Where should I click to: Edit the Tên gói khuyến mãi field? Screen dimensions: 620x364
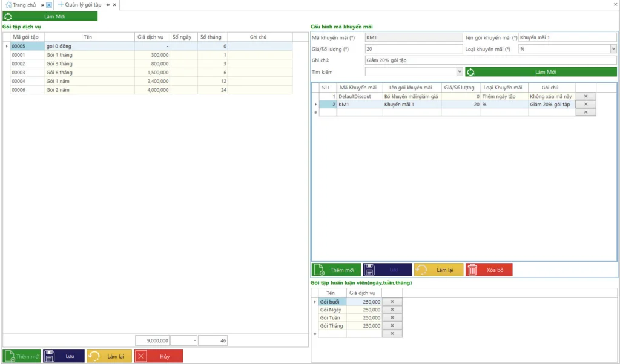click(x=567, y=37)
